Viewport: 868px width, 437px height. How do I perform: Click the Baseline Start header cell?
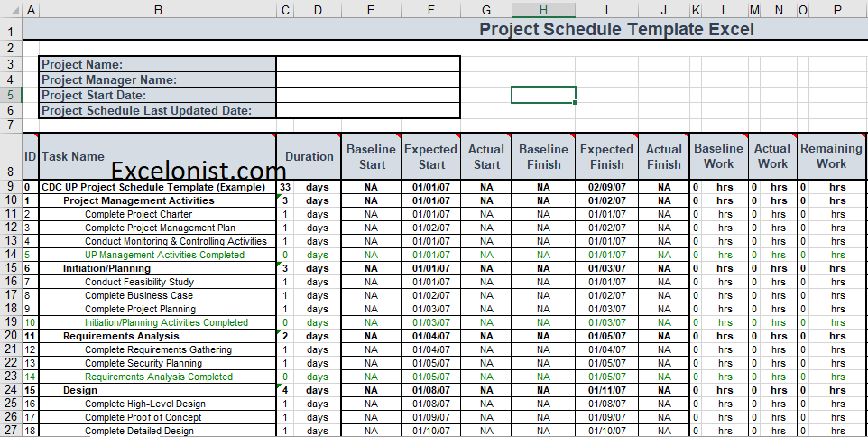point(371,156)
